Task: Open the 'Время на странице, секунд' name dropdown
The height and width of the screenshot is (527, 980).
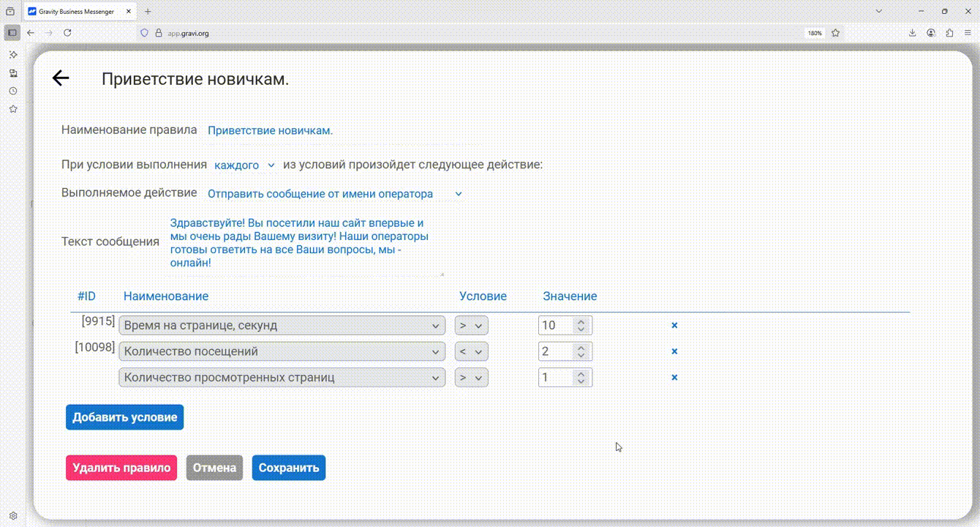Action: (282, 325)
